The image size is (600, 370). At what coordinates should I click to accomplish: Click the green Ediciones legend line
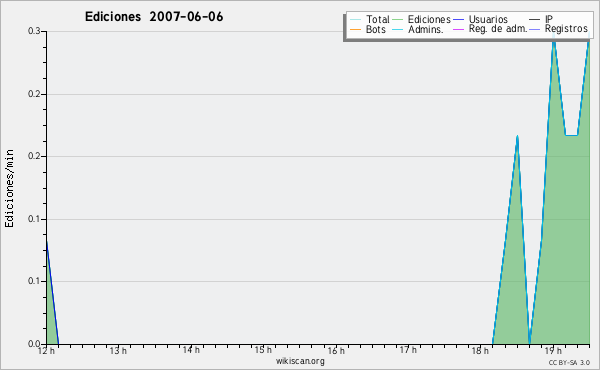click(x=398, y=20)
